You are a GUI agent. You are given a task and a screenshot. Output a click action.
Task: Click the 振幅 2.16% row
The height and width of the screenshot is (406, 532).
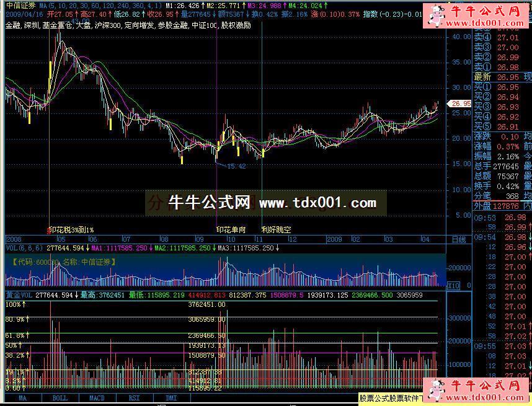click(497, 156)
